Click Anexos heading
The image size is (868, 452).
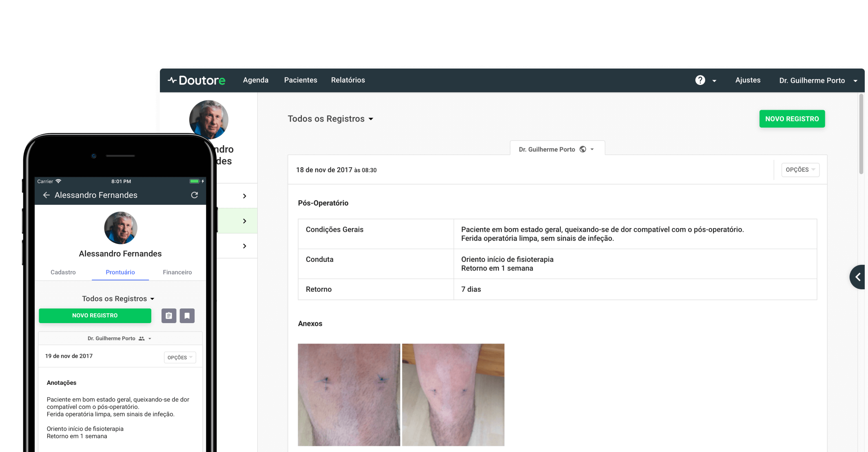(x=310, y=323)
